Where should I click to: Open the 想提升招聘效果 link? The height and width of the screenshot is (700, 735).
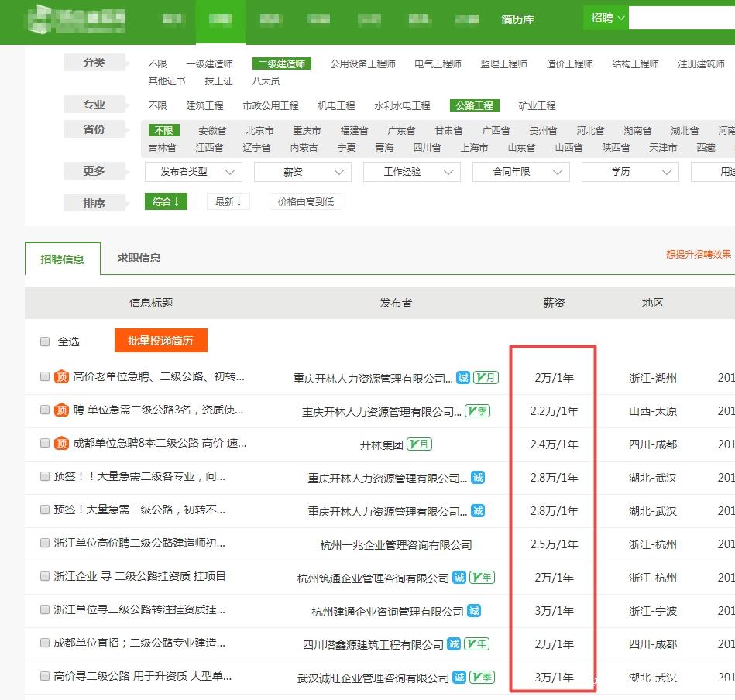point(699,255)
